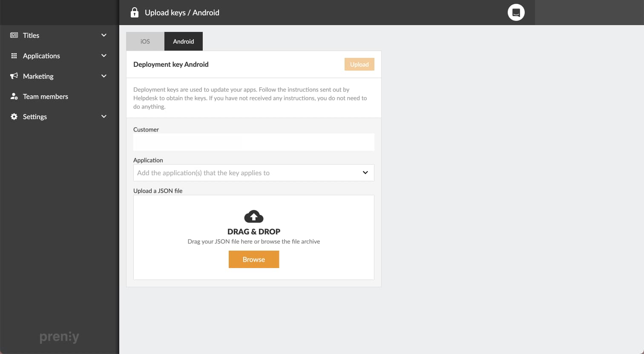
Task: Open Settings via the gear icon
Action: 14,116
